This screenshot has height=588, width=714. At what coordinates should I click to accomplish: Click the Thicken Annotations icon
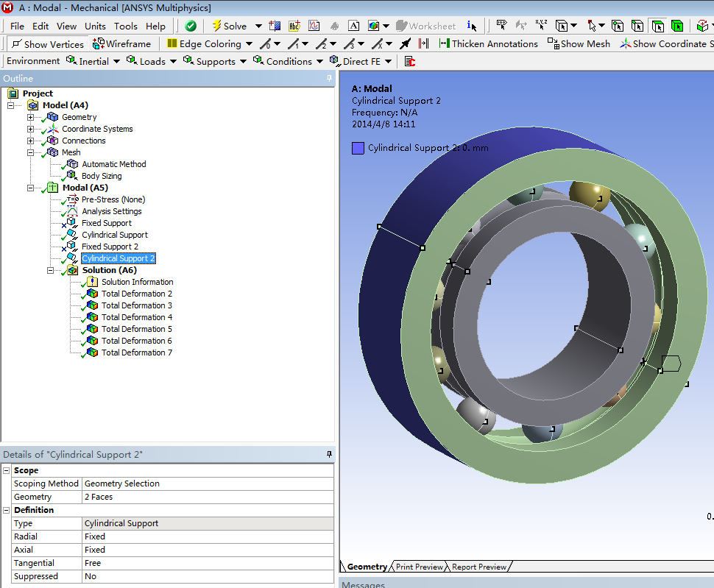click(x=444, y=43)
